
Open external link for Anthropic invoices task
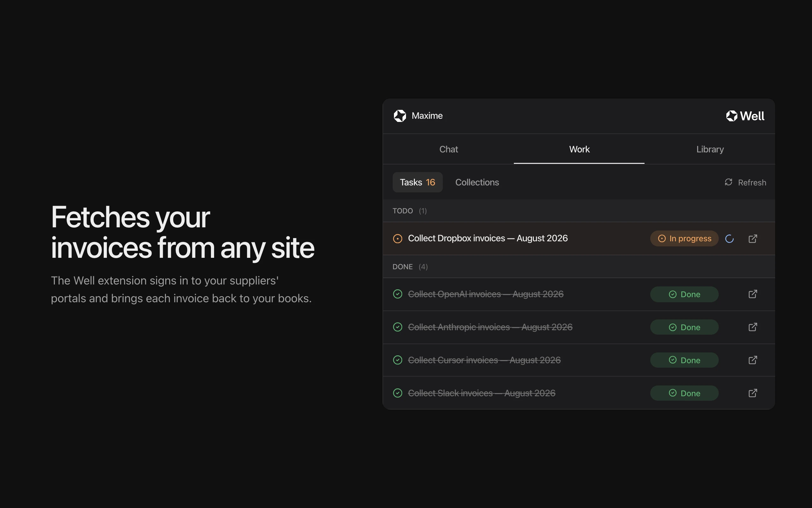[753, 327]
